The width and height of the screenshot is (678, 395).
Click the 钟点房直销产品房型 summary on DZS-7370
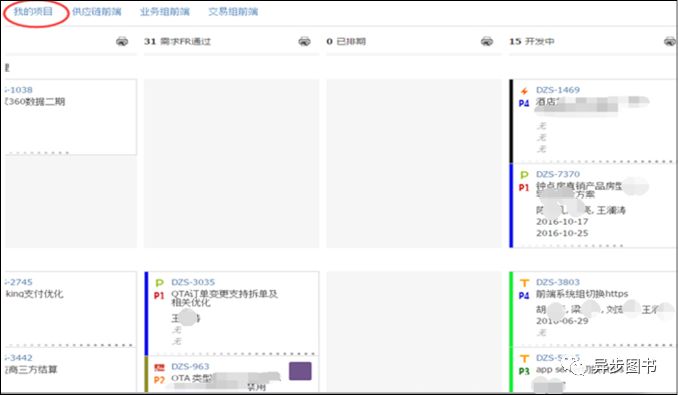(x=579, y=186)
